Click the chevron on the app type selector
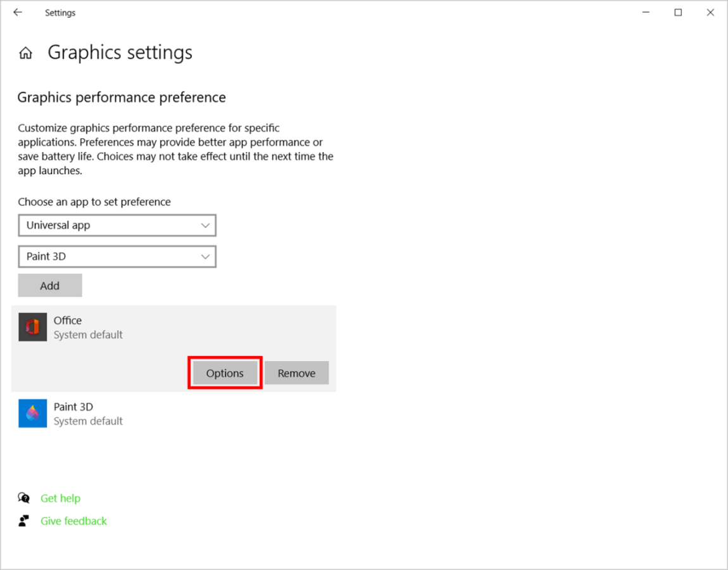728x570 pixels. click(204, 225)
